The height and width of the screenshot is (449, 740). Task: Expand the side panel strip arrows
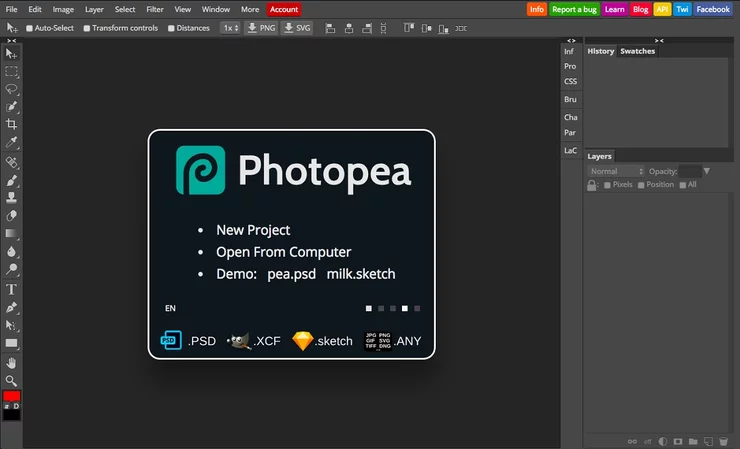tap(571, 41)
